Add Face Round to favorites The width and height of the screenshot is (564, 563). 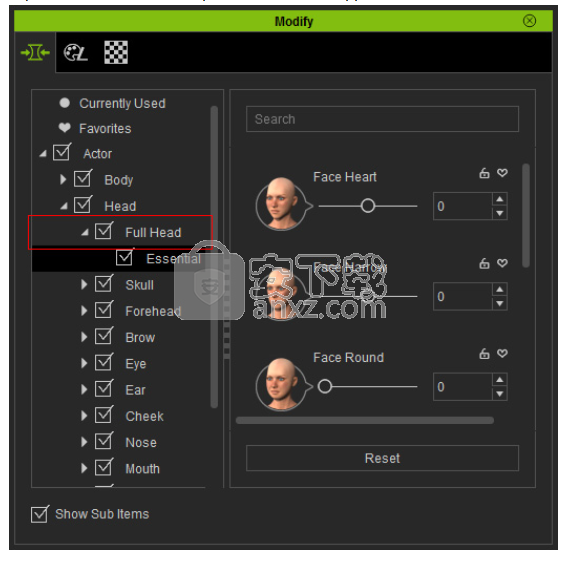(x=502, y=354)
